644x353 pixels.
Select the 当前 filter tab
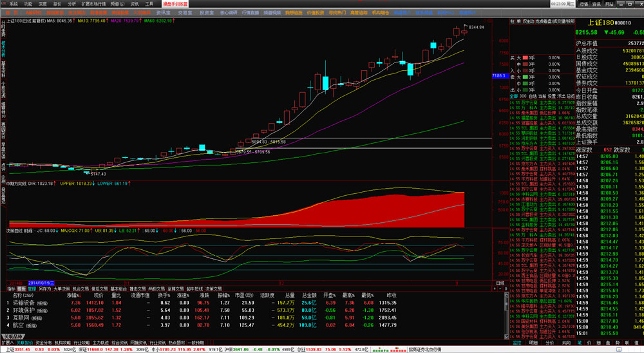[542, 96]
